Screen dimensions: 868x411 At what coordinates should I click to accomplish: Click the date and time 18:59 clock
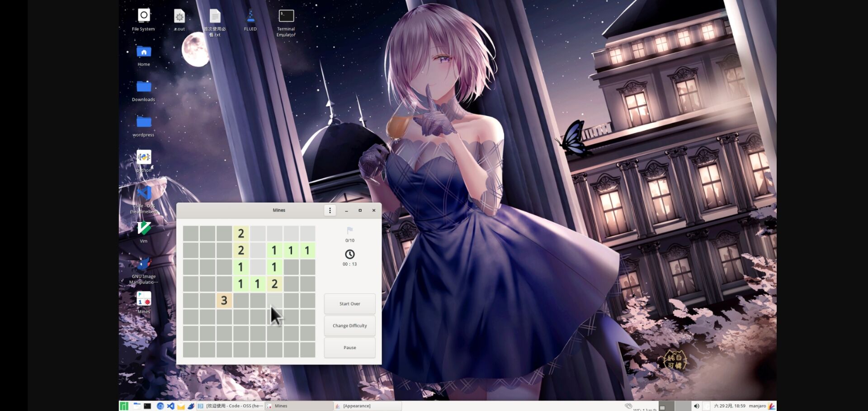click(x=730, y=406)
